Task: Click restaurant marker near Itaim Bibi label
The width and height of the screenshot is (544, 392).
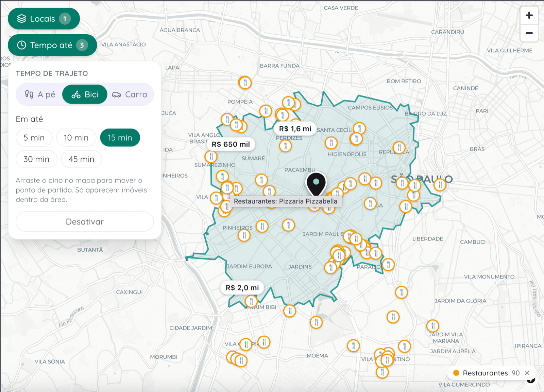Action: (x=251, y=301)
